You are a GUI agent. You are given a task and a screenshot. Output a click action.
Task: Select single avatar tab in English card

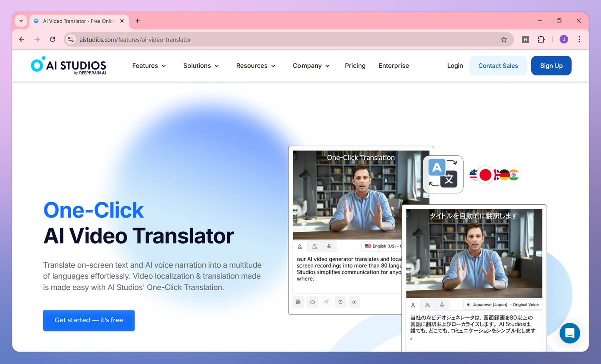300,246
